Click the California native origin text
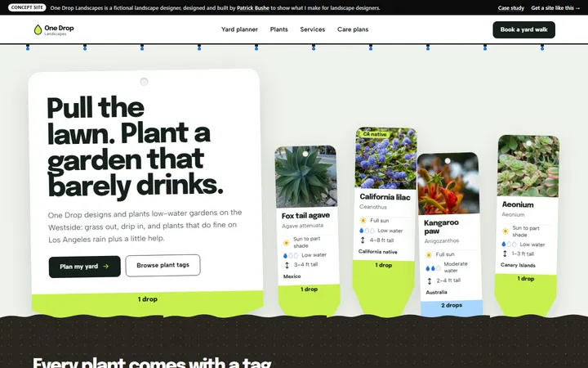 click(378, 252)
